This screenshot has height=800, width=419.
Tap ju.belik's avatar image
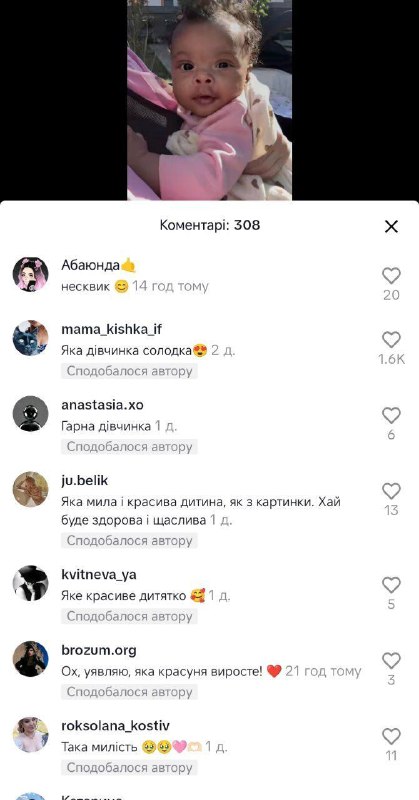click(31, 489)
